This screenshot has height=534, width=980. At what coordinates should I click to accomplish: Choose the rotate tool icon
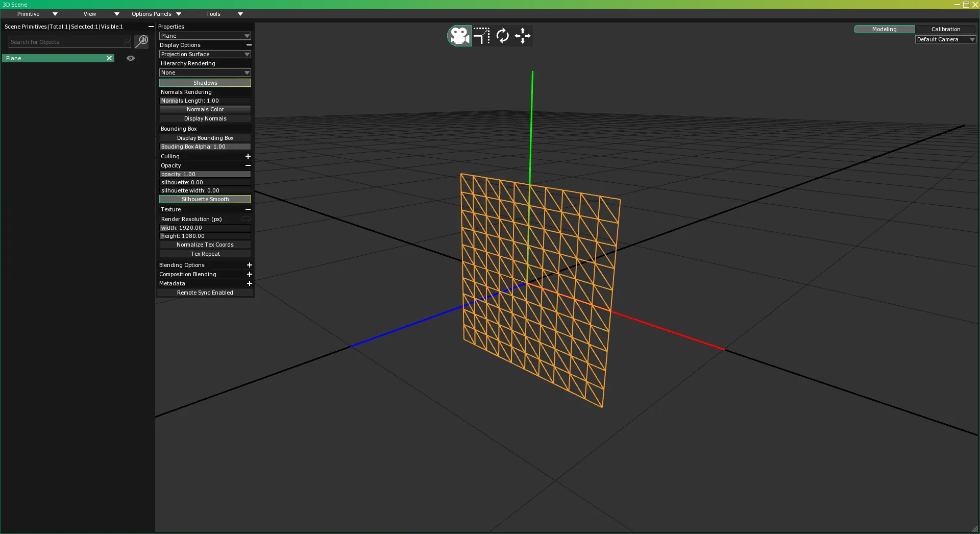click(x=503, y=36)
